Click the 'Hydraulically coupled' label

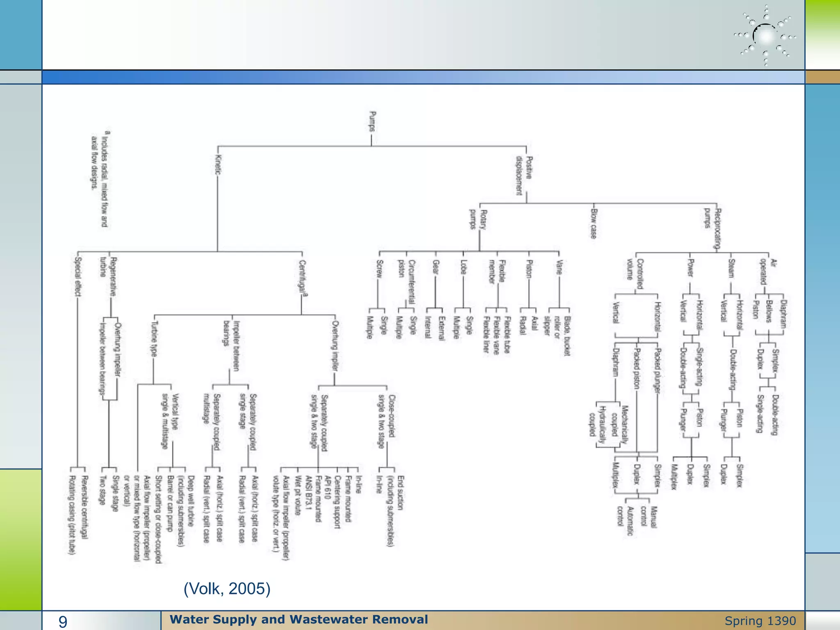[x=597, y=425]
